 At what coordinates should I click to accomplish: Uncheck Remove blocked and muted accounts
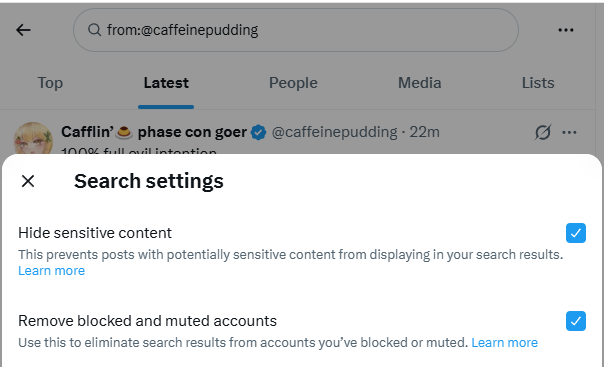(575, 321)
